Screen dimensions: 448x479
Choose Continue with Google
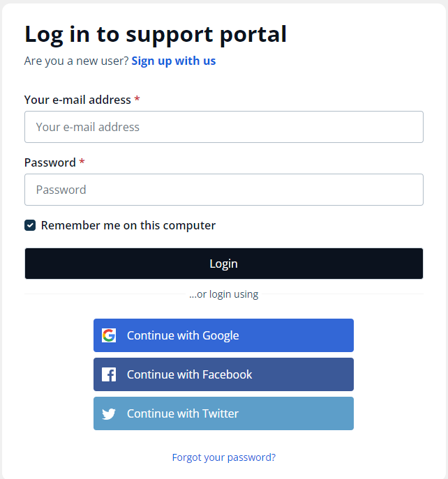click(223, 335)
